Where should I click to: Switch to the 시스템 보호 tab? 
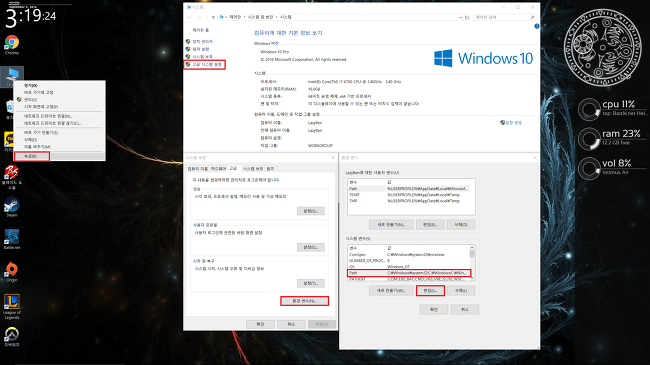[x=253, y=169]
